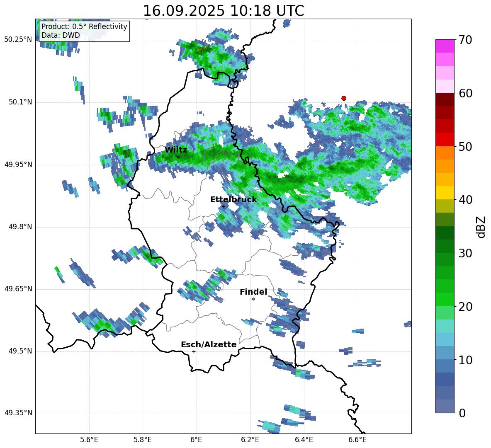Click the cross marker below Ettelbruck
The width and height of the screenshot is (491, 448).
[224, 206]
